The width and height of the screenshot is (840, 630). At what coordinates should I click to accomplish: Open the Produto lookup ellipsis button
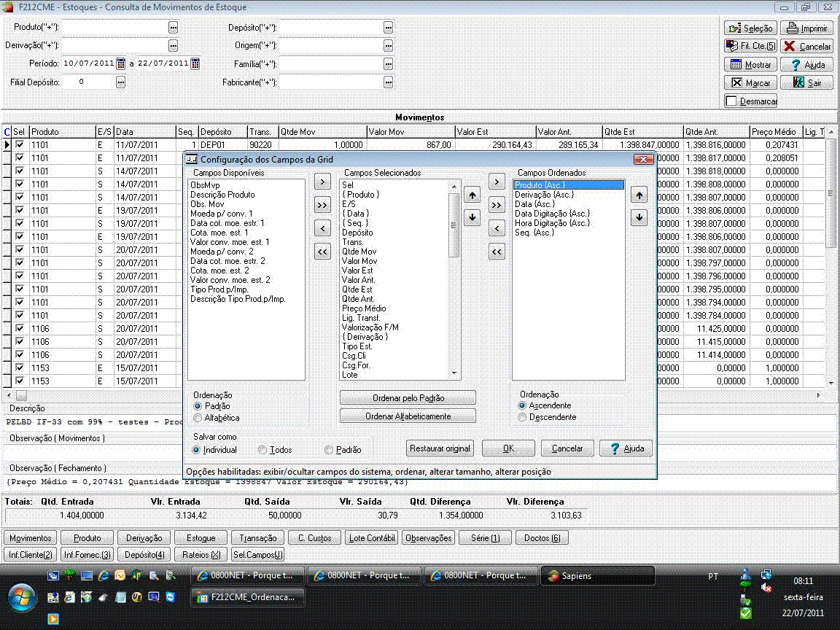[x=173, y=27]
